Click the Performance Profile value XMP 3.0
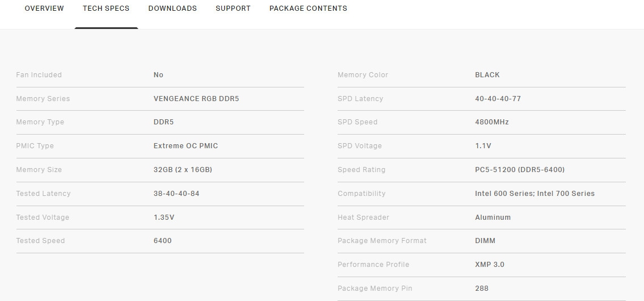Viewport: 644px width, 301px height. tap(490, 265)
